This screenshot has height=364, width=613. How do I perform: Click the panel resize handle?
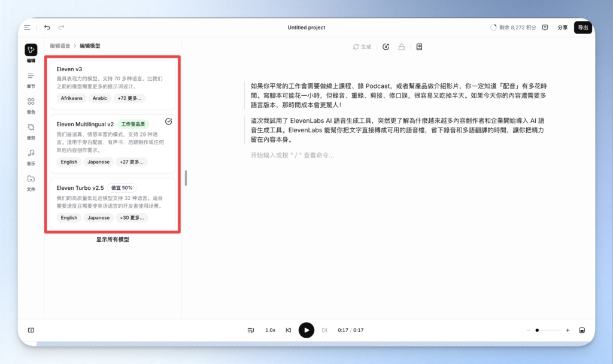tap(186, 178)
